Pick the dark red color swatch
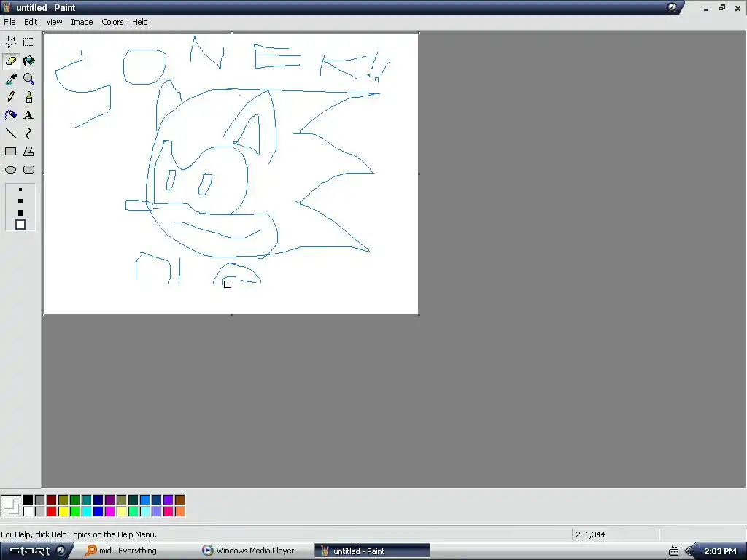The image size is (747, 560). [x=52, y=499]
